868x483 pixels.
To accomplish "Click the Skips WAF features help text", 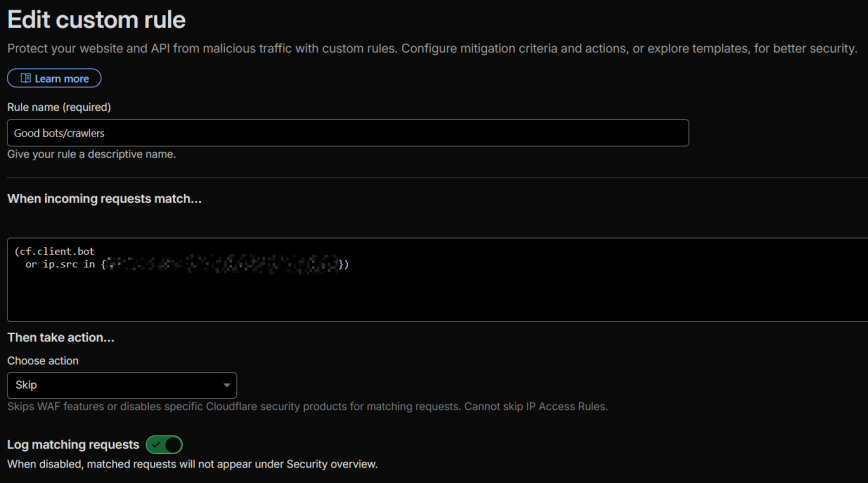I will 307,406.
